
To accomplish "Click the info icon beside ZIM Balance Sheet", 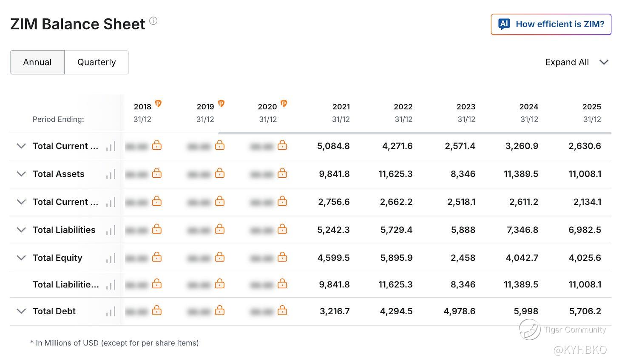I will tap(153, 21).
